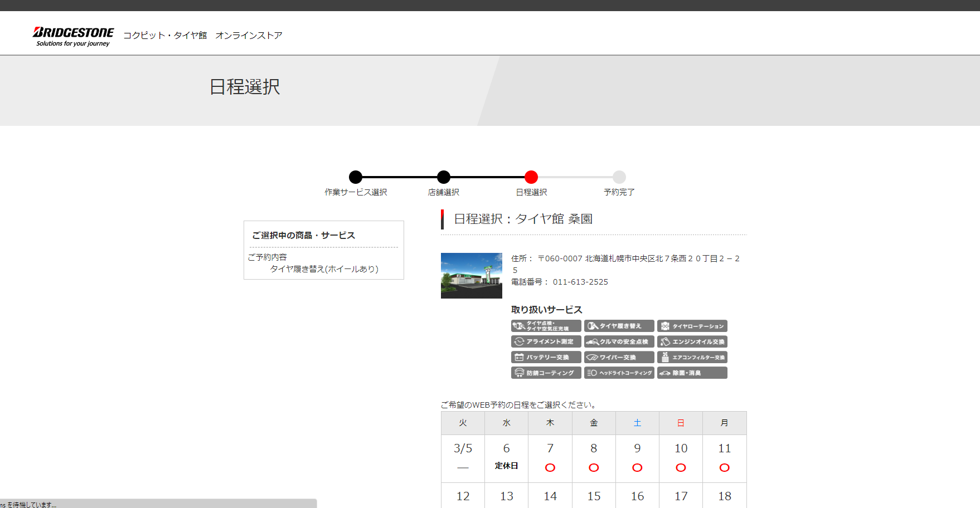Click the クルマの安全点検 service icon
This screenshot has width=980, height=508.
(x=619, y=341)
